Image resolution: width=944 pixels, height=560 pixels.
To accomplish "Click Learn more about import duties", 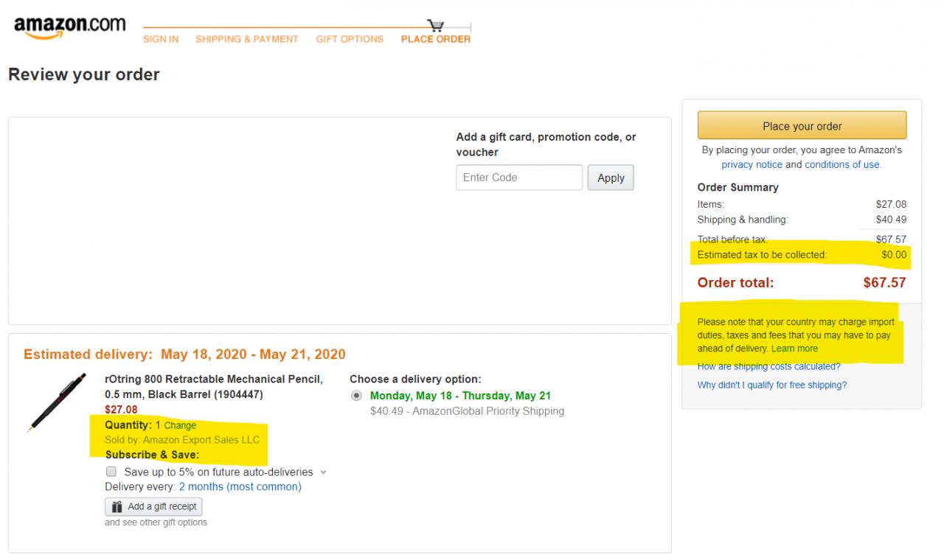I will point(794,349).
